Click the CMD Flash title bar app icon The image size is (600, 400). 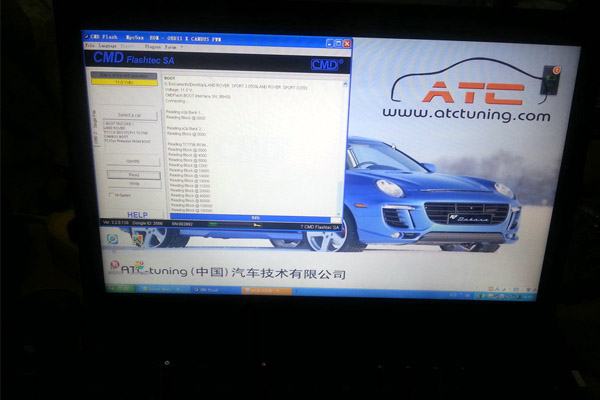click(x=86, y=36)
